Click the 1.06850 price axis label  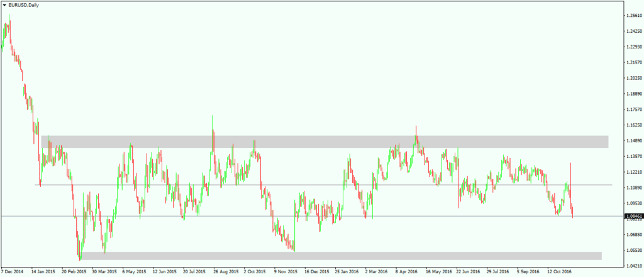click(633, 235)
